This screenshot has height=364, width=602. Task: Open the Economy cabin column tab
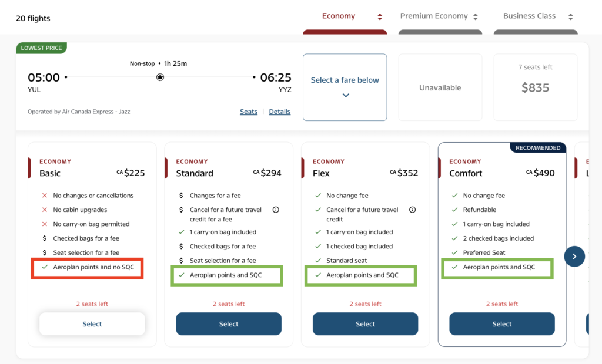point(339,16)
